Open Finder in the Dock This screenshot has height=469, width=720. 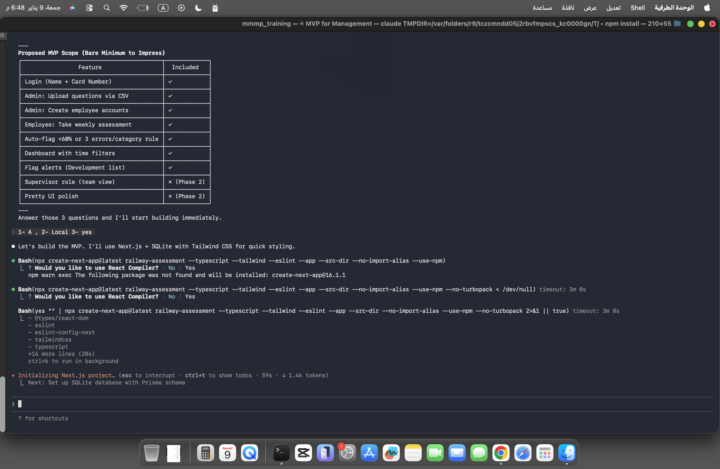567,453
